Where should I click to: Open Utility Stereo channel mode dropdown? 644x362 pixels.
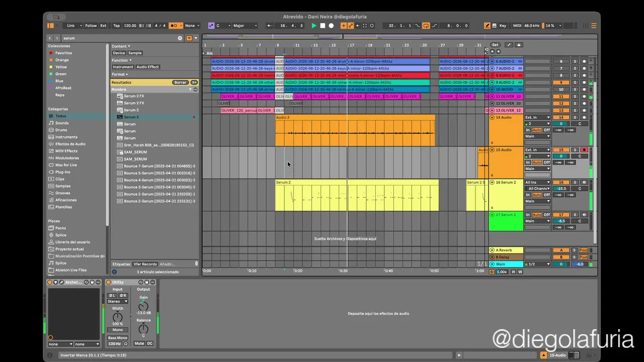(118, 302)
